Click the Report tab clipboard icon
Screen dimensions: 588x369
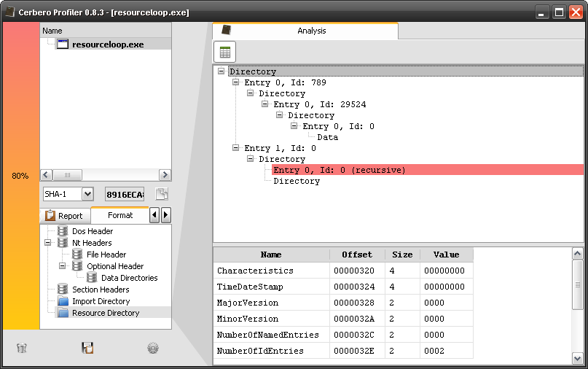click(50, 215)
